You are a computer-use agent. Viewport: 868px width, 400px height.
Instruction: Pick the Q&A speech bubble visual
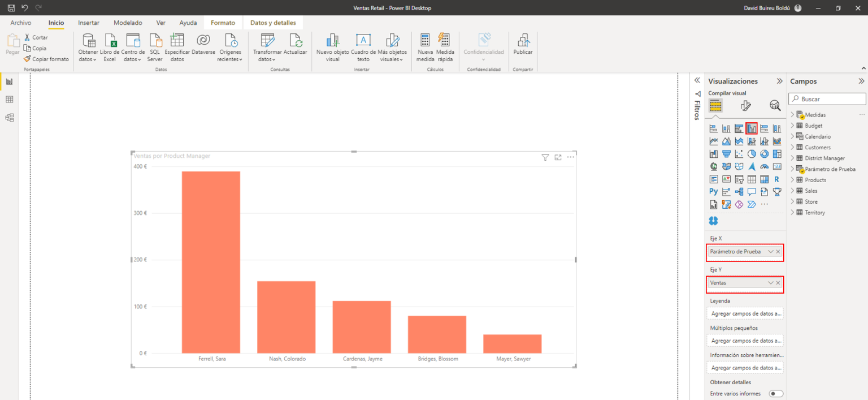click(752, 192)
